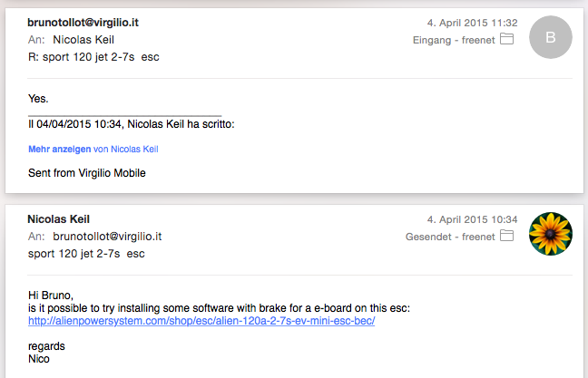588x378 pixels.
Task: Click the date 4. April 2015 10:34
Action: pyautogui.click(x=472, y=219)
